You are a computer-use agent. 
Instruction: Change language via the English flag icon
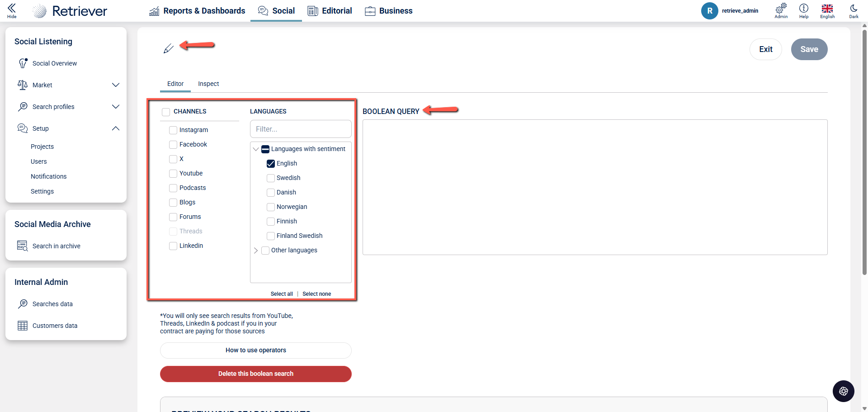pos(827,8)
